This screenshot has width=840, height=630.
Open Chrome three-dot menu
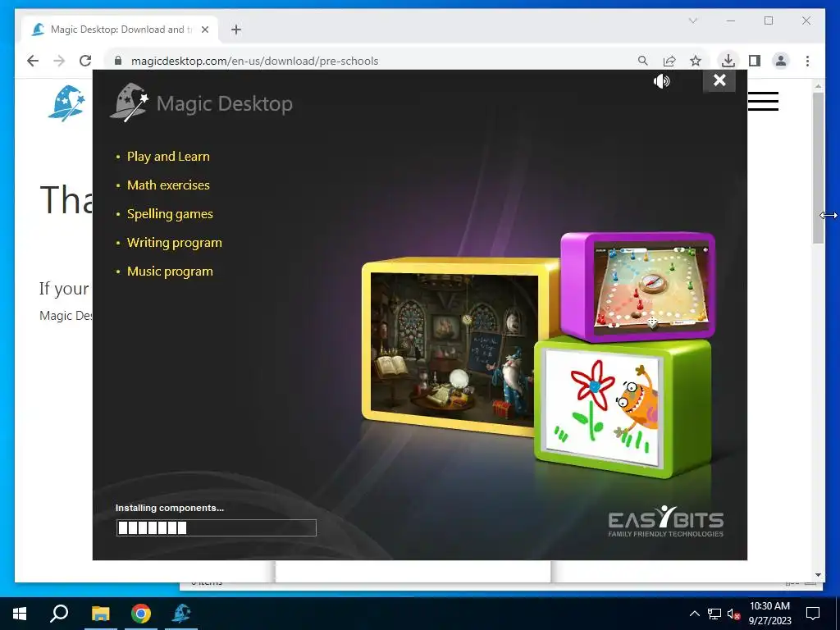(807, 61)
